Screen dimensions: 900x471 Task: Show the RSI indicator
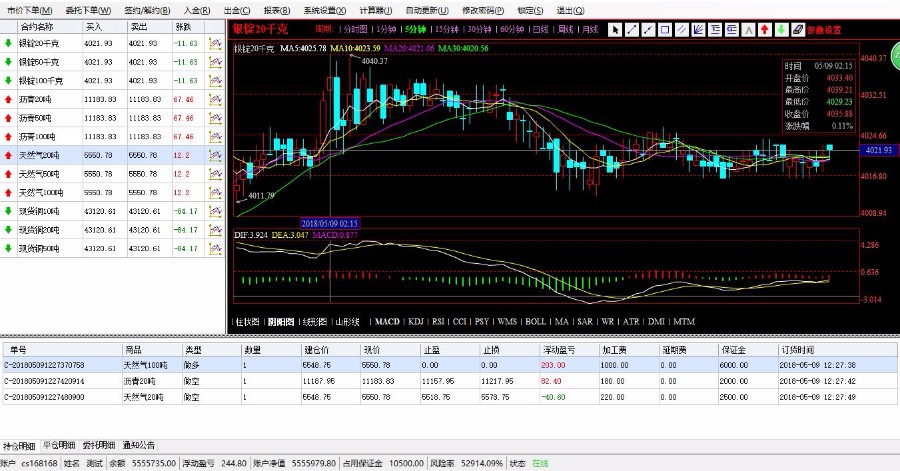(x=438, y=322)
